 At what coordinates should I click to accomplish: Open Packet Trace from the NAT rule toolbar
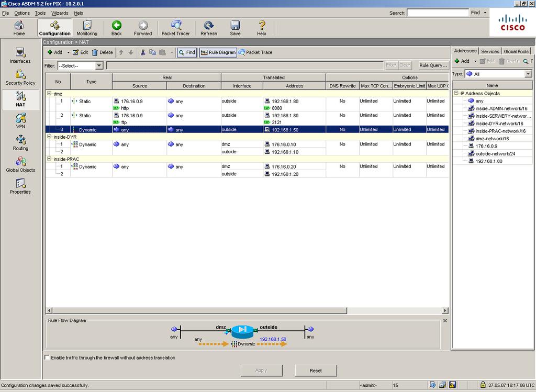tap(255, 52)
